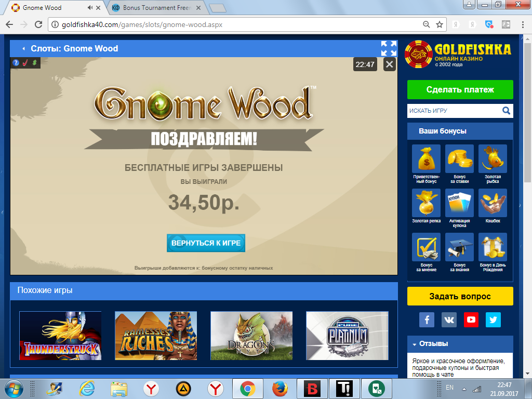Switch to Firefox in the taskbar
The height and width of the screenshot is (399, 532).
[x=280, y=389]
